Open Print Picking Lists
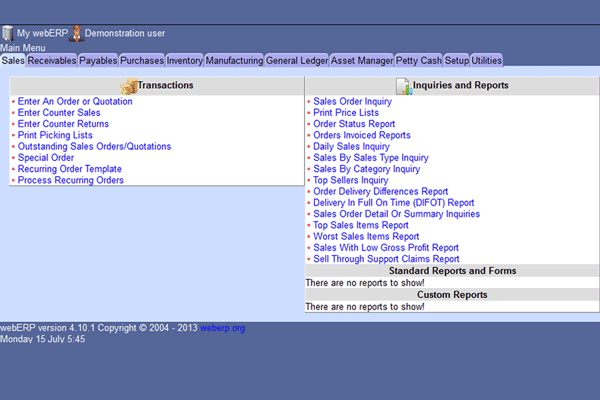The width and height of the screenshot is (600, 400). point(55,135)
